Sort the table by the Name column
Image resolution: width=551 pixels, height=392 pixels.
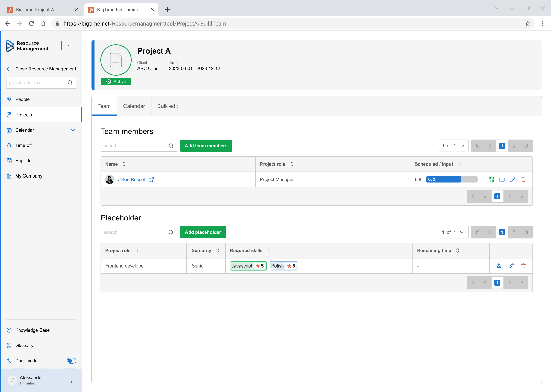point(124,164)
